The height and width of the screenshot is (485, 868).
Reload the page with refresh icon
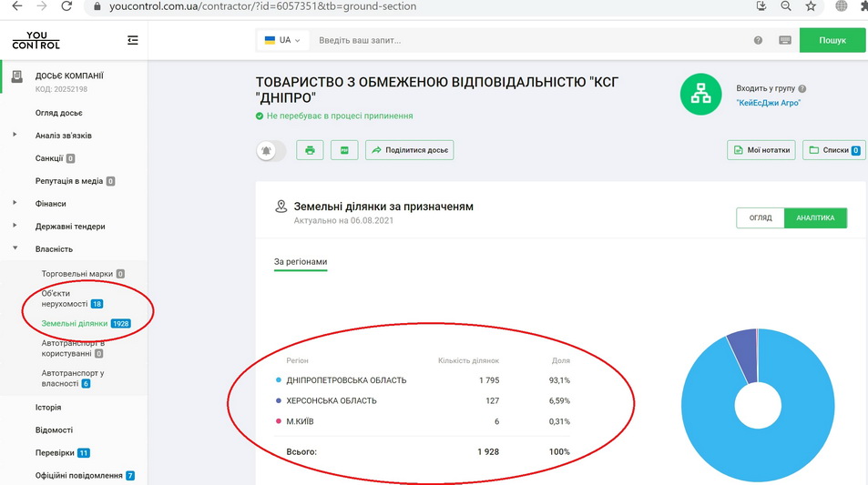(x=66, y=6)
